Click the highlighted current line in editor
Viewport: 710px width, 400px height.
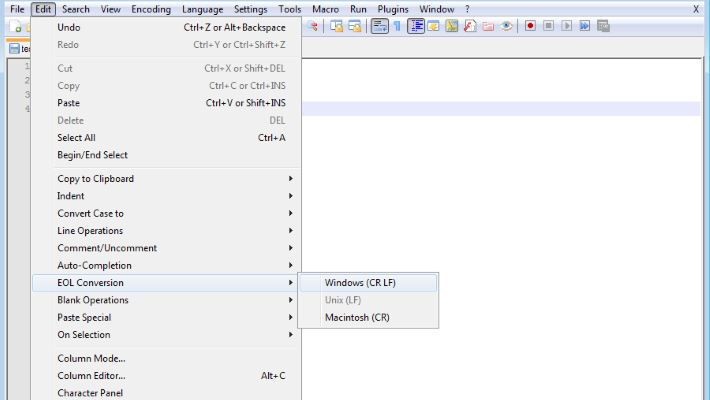click(501, 109)
